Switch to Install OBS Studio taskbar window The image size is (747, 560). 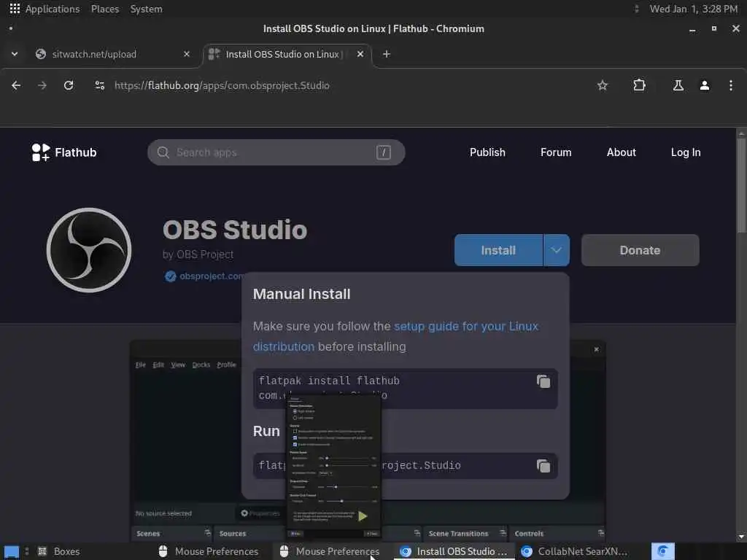(454, 551)
